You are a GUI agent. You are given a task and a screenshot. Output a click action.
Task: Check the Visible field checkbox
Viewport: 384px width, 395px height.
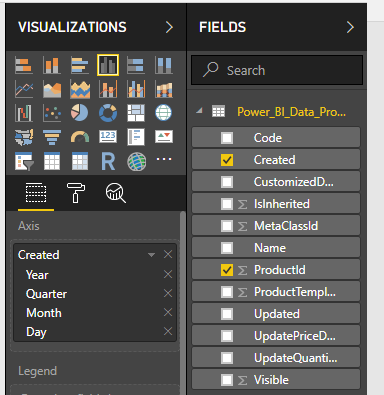click(x=227, y=380)
